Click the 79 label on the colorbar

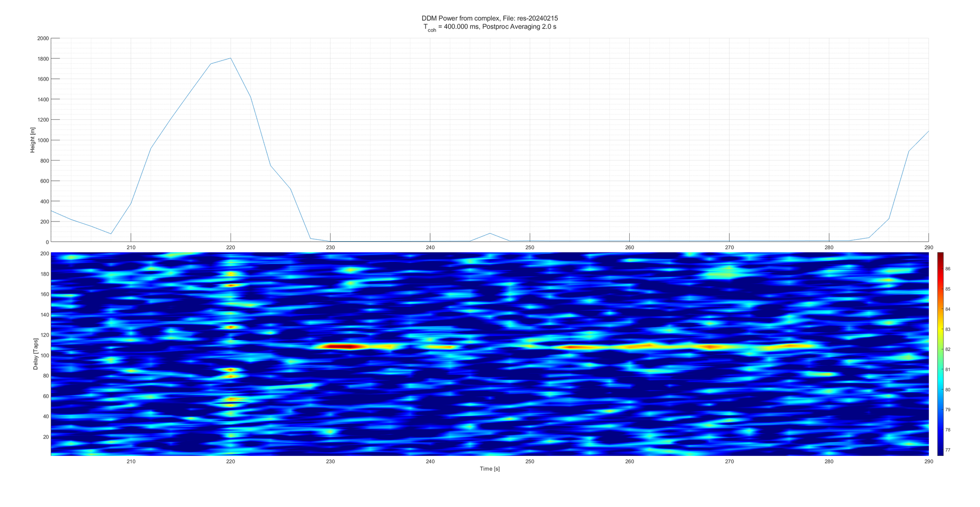(948, 410)
